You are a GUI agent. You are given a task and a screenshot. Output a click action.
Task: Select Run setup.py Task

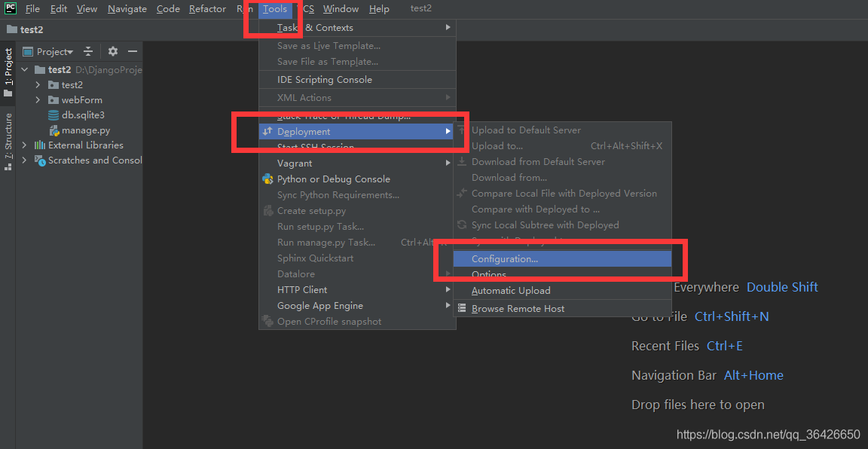click(357, 227)
